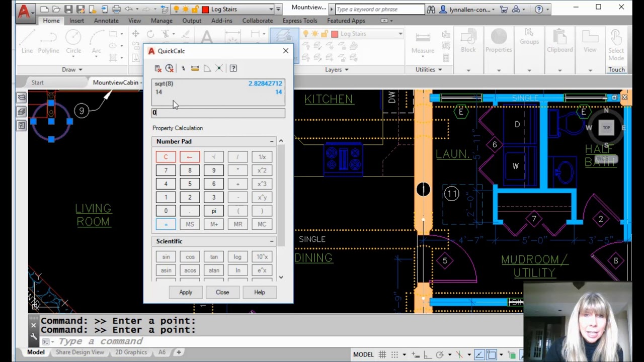
Task: Click the binoculars search icon
Action: (431, 9)
